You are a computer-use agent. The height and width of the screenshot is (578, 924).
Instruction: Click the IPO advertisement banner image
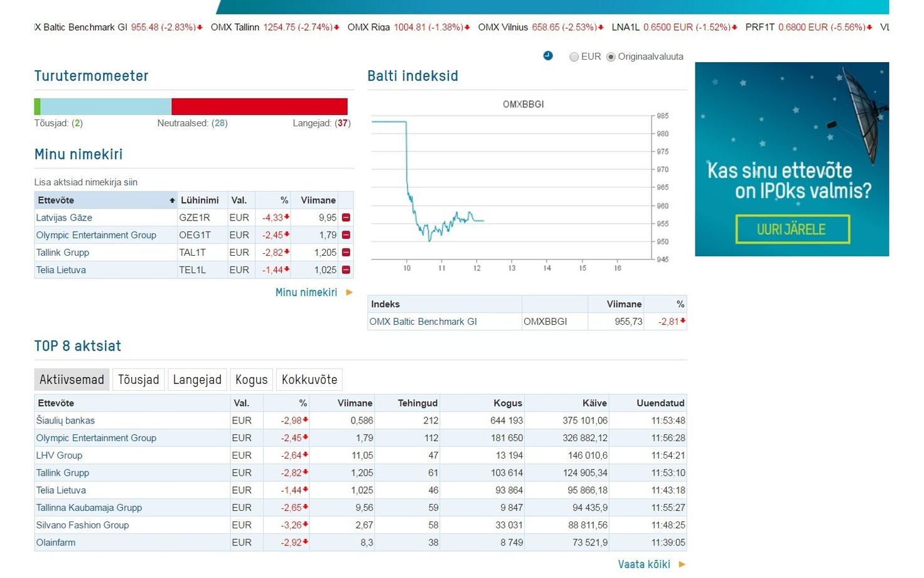pyautogui.click(x=792, y=159)
